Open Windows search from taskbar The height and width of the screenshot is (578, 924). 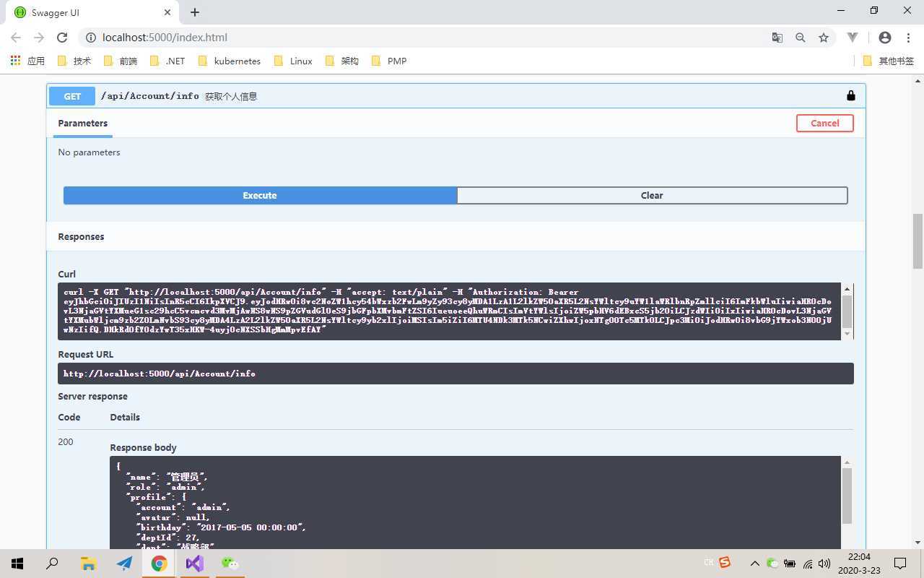52,564
